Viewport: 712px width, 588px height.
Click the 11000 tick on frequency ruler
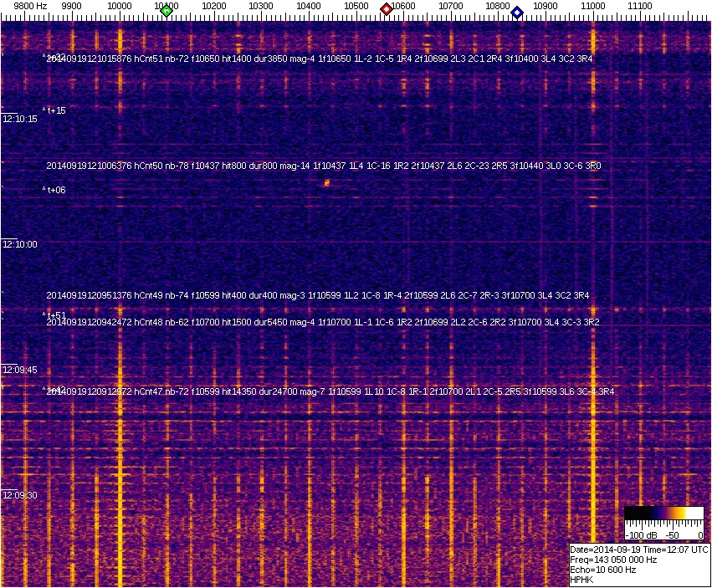(593, 7)
